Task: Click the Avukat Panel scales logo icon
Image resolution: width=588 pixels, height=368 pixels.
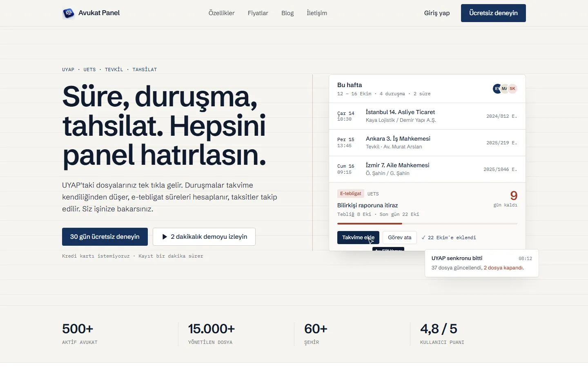Action: click(68, 13)
